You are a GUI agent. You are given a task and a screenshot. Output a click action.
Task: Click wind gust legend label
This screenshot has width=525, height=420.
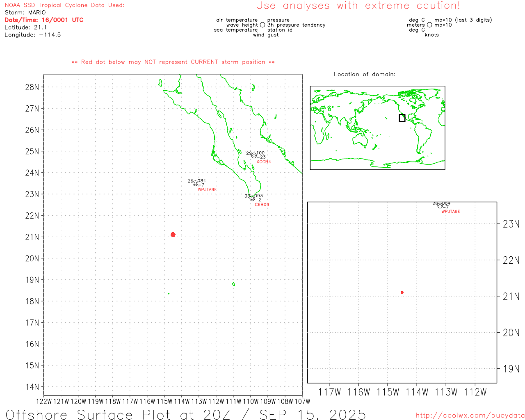coord(266,35)
